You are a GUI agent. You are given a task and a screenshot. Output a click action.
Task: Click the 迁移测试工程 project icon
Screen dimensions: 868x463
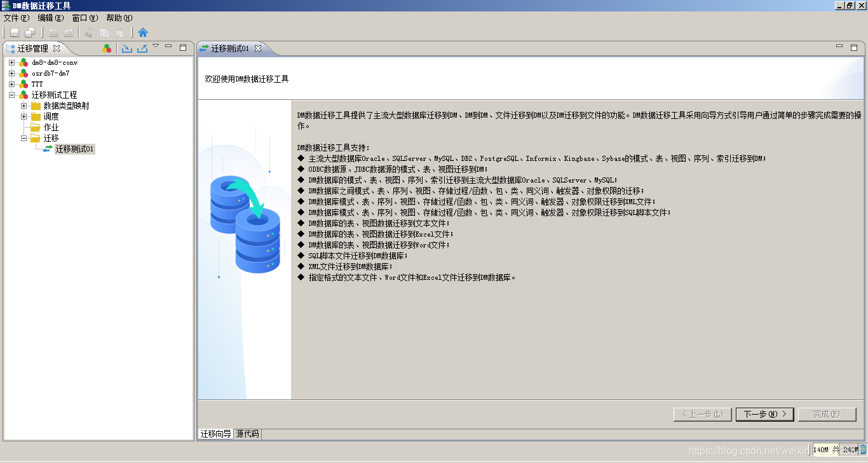tap(24, 95)
